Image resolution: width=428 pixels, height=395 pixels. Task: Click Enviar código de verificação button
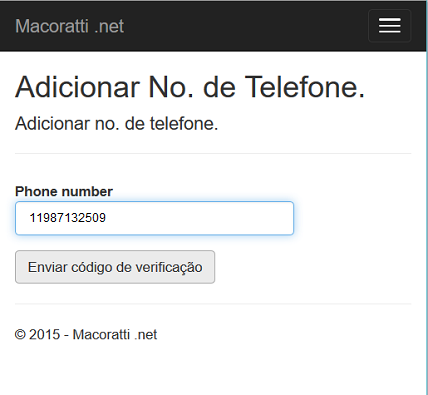(x=115, y=267)
